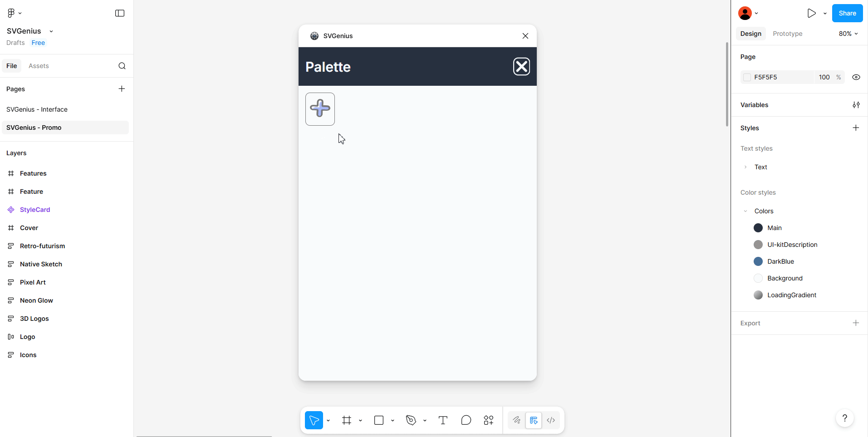Select the Pen tool

[x=411, y=420]
